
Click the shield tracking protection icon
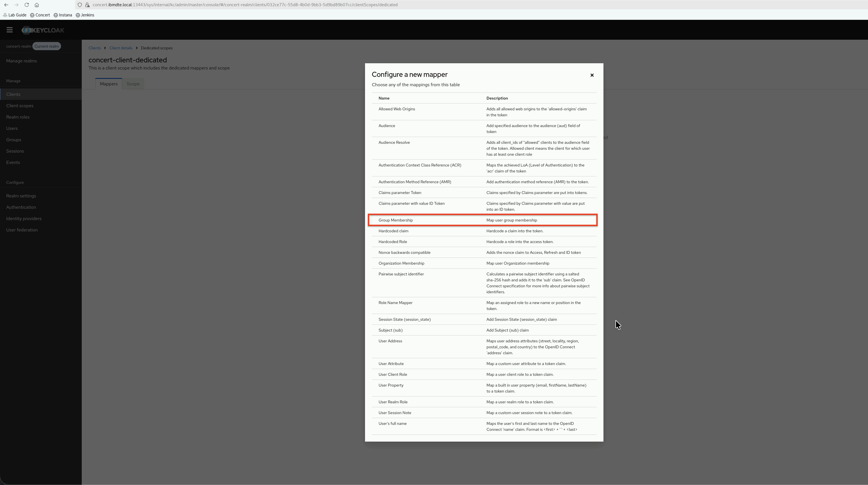[80, 5]
